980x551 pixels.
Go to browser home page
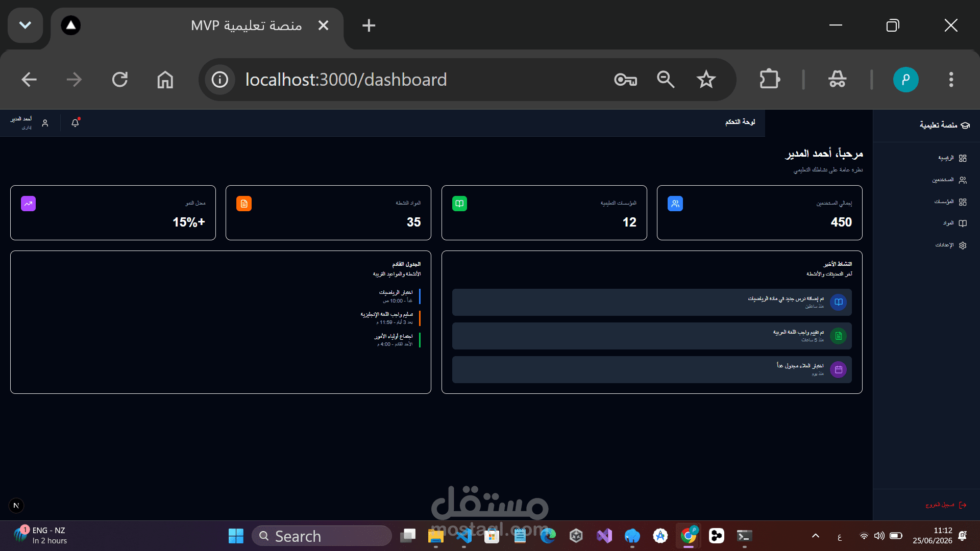(x=165, y=80)
